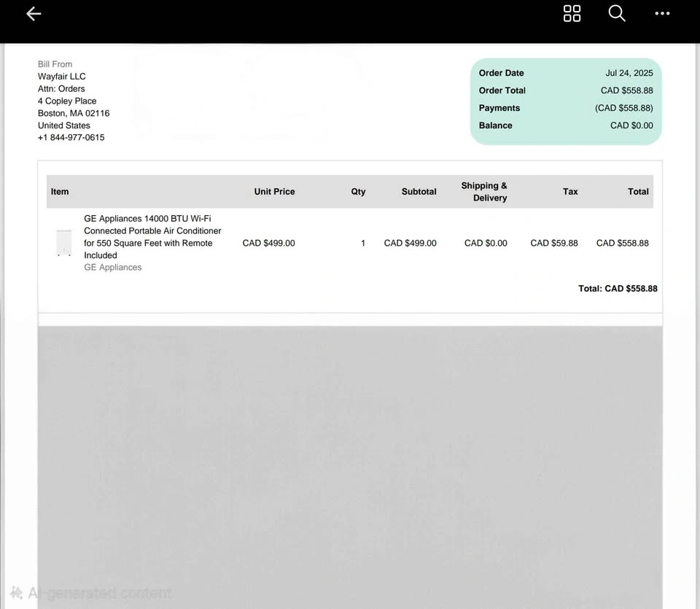The width and height of the screenshot is (700, 609).
Task: Select the 4 Copley Place address line
Action: click(67, 101)
